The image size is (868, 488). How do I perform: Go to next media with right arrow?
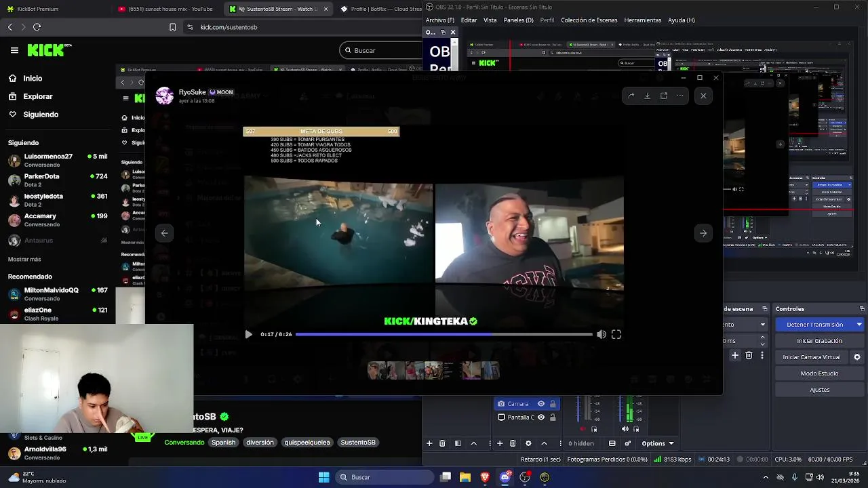[703, 233]
